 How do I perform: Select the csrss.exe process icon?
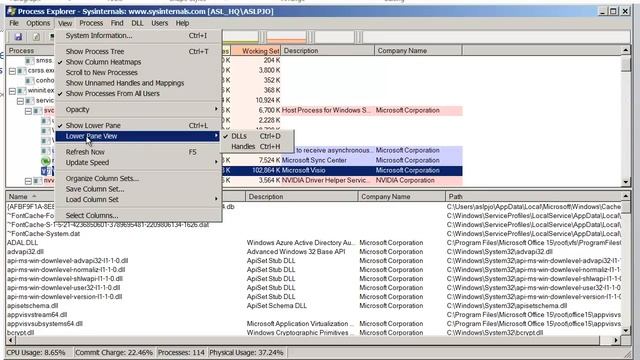22,71
